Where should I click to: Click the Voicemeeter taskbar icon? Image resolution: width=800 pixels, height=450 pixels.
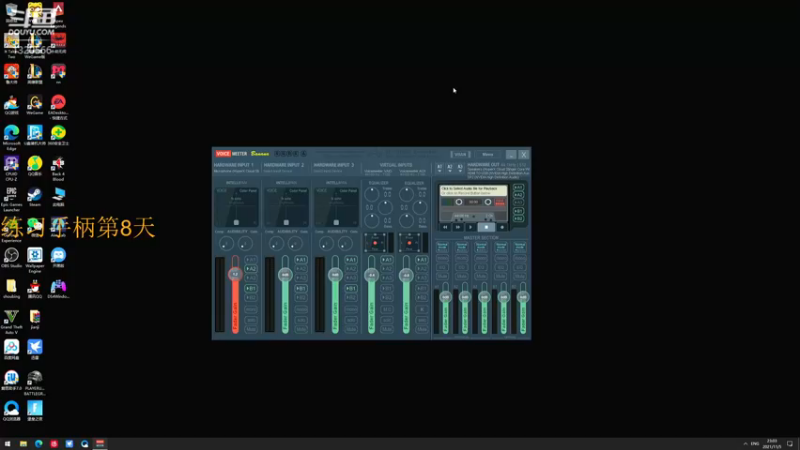click(x=100, y=444)
